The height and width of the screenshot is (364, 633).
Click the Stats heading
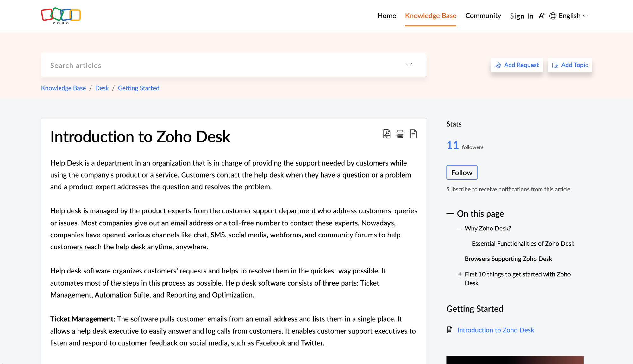[454, 124]
